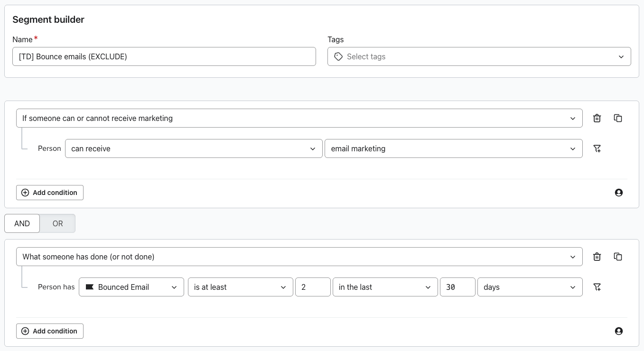Click profile icon in first condition group
Screen dimensions: 644x351
point(618,193)
